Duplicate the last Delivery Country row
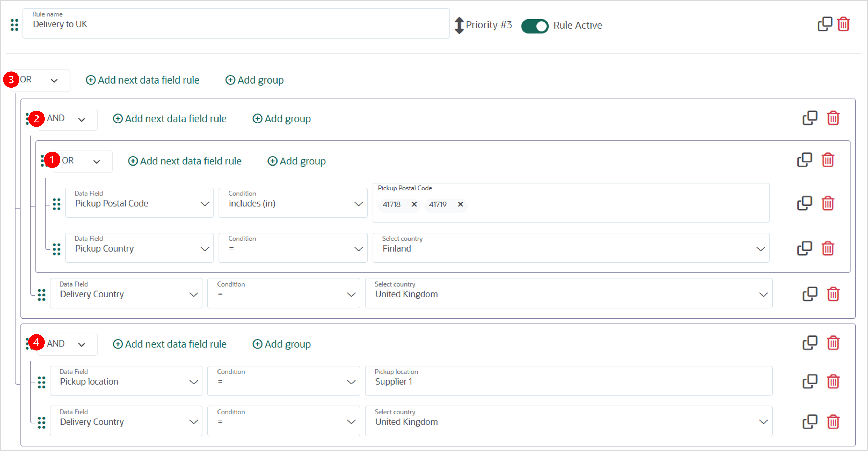The width and height of the screenshot is (868, 451). point(810,421)
